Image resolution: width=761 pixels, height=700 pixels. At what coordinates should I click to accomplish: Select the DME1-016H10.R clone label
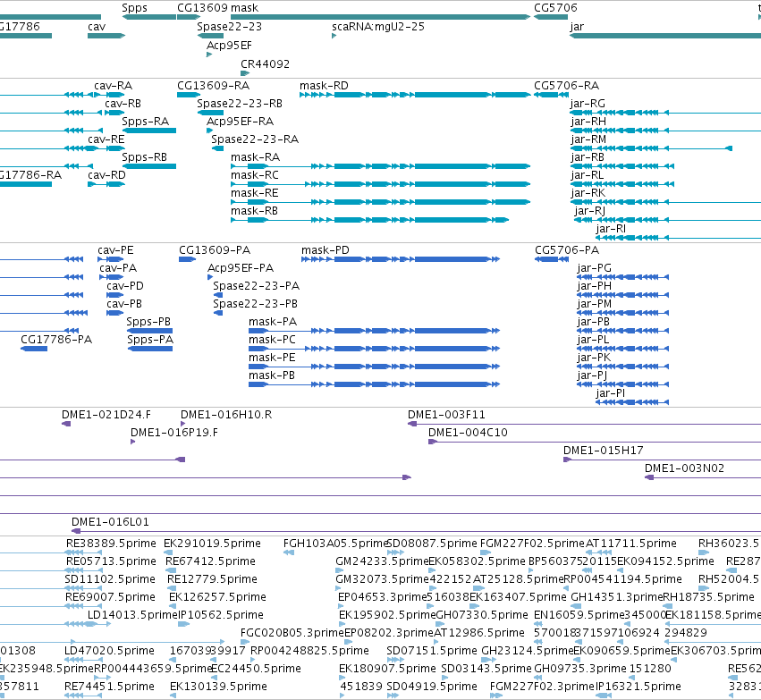tap(225, 415)
